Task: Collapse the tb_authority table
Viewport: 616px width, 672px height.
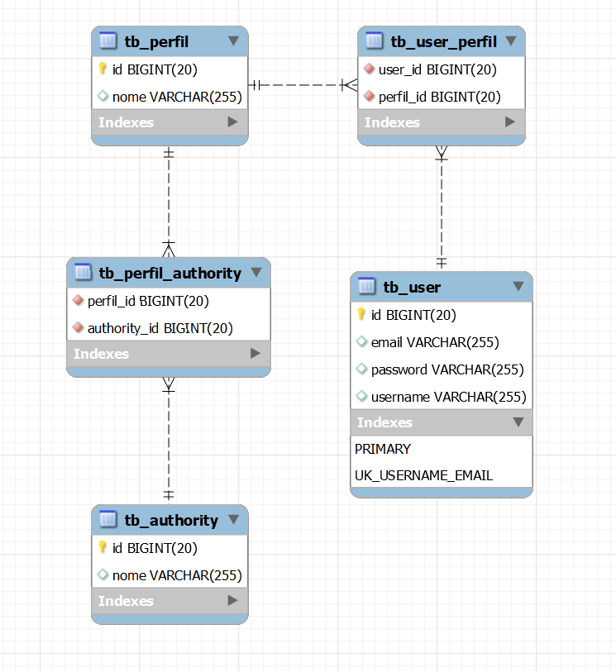Action: click(x=234, y=519)
